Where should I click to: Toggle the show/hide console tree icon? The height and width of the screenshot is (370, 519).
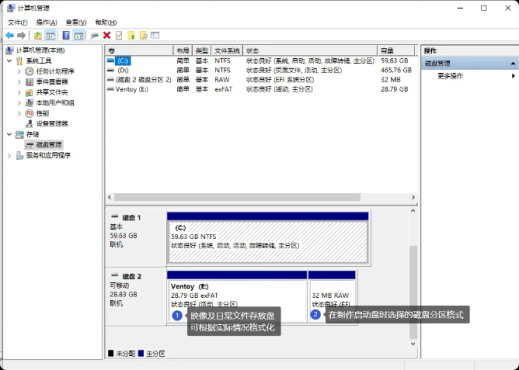point(50,35)
